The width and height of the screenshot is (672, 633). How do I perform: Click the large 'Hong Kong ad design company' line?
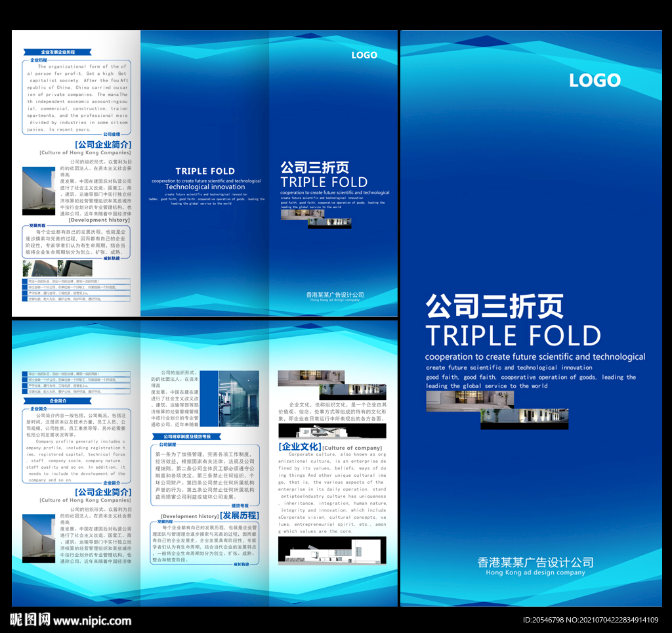pyautogui.click(x=535, y=573)
